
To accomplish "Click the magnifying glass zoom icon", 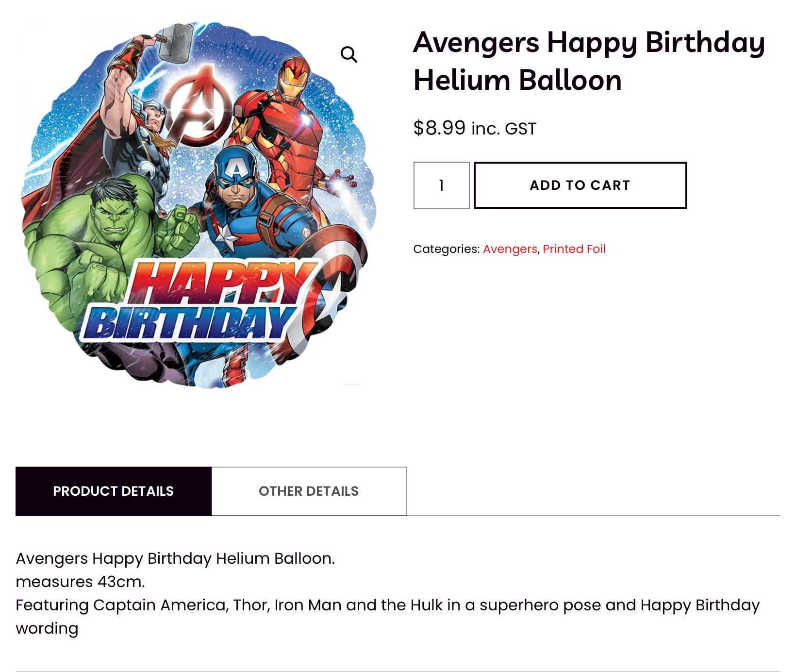I will tap(348, 55).
